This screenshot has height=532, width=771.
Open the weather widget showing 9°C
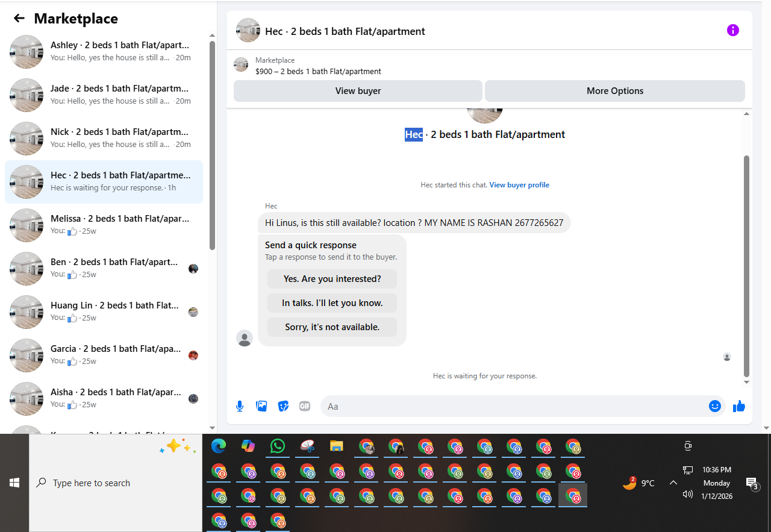638,483
